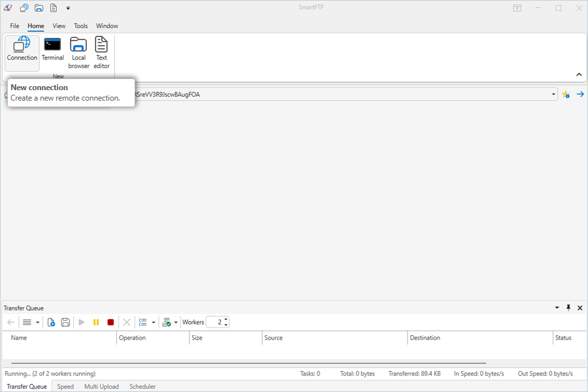The width and height of the screenshot is (588, 392).
Task: Expand the address bar dropdown
Action: tap(553, 95)
